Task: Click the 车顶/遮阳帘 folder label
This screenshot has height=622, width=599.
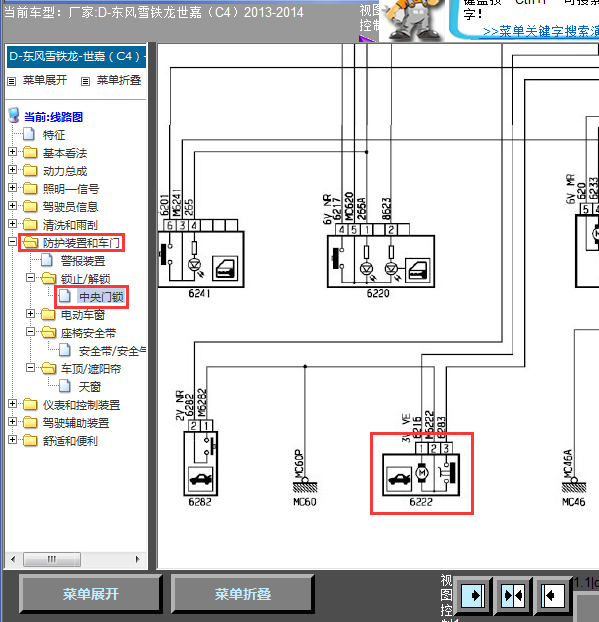Action: [x=91, y=369]
